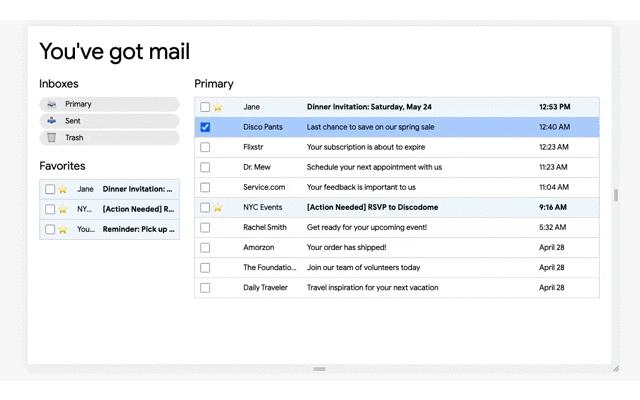Click the star on Jane's Primary list email
Screen dimensions: 640x400
(218, 107)
